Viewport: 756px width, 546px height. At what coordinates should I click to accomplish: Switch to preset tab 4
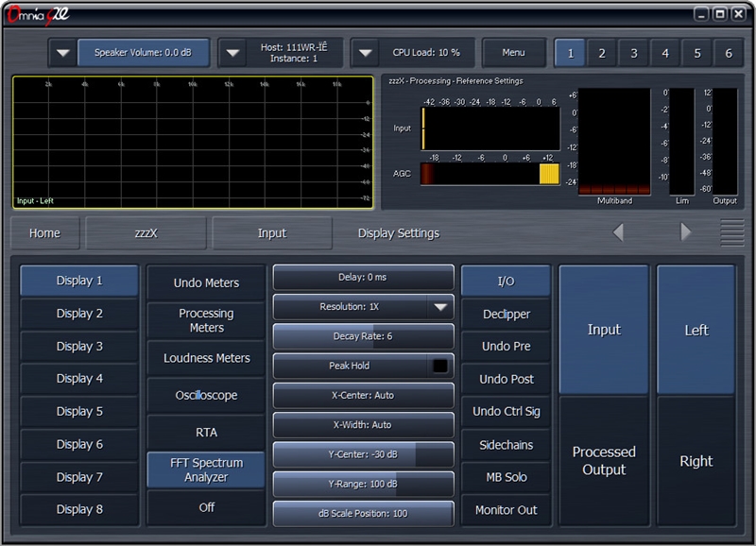665,53
